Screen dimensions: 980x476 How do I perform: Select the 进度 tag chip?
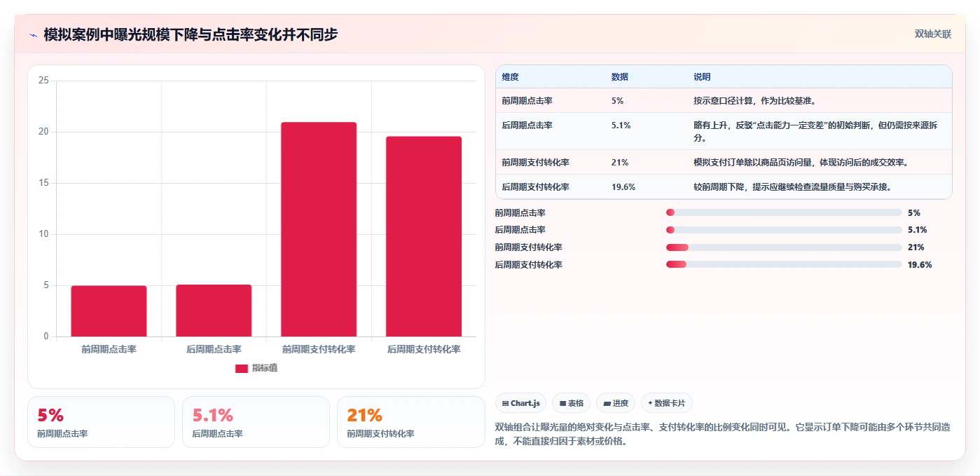click(616, 403)
